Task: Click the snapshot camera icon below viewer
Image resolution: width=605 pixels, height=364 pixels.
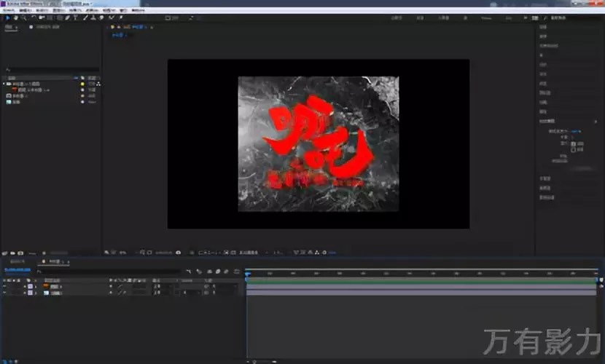Action: pos(179,253)
